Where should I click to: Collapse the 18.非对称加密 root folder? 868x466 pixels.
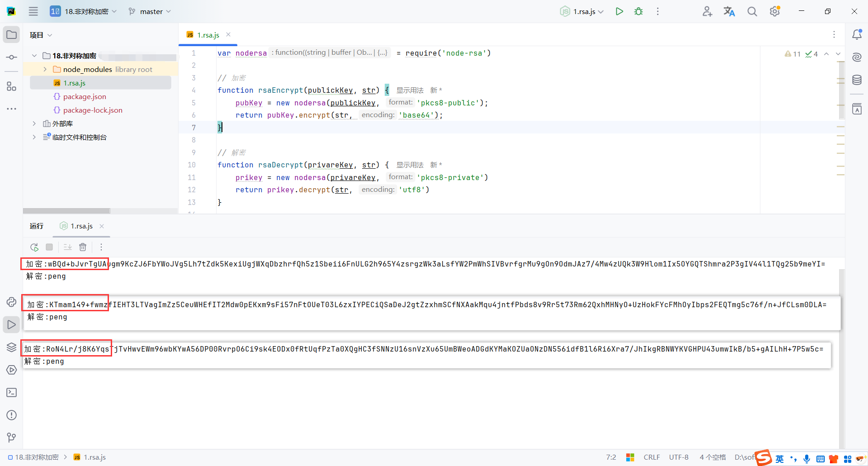coord(34,56)
